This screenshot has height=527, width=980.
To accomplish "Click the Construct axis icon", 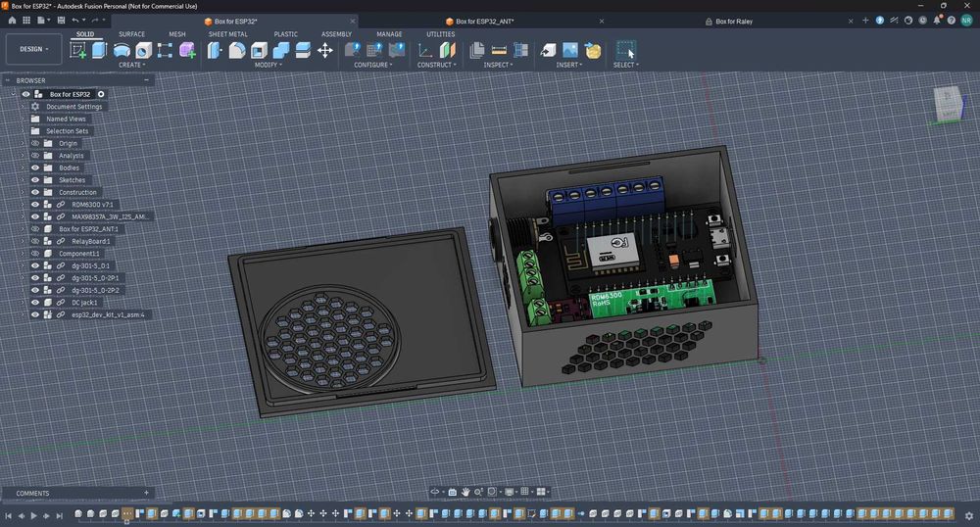I will pos(425,51).
